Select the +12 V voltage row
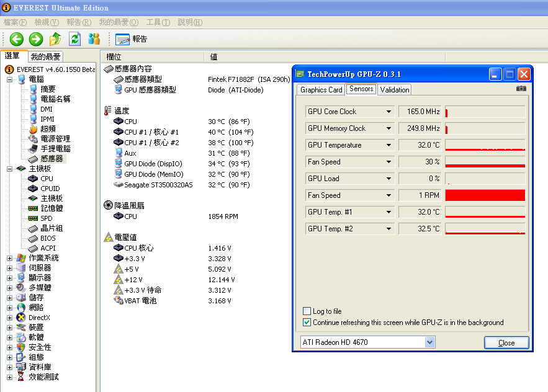Screen dimensions: 548x392 pos(174,280)
